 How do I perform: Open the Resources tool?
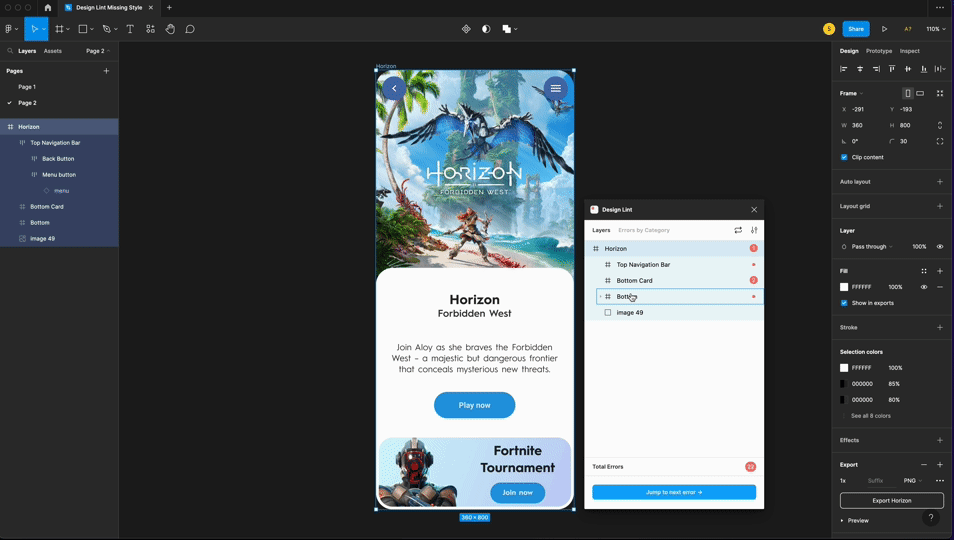pos(150,29)
